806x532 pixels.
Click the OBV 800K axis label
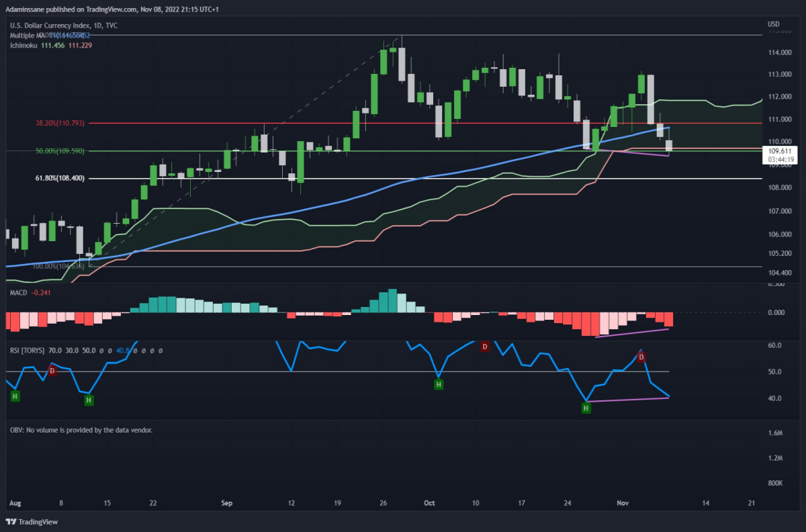(x=775, y=484)
